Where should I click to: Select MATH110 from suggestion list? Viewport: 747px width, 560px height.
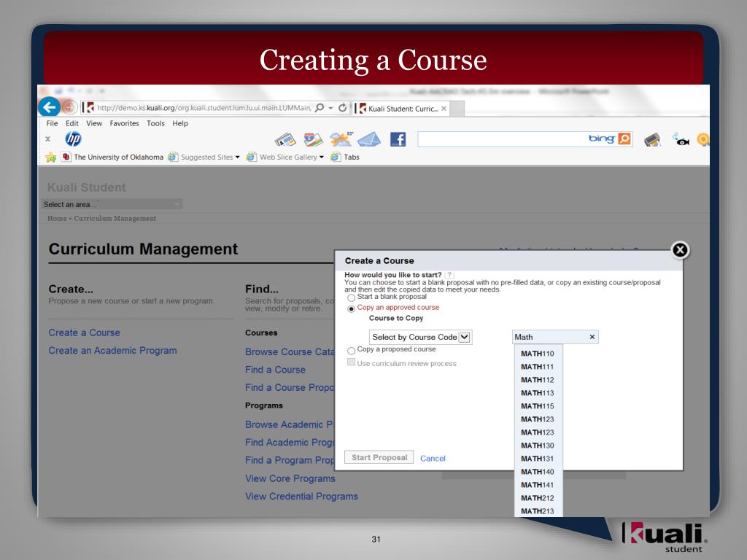(538, 354)
